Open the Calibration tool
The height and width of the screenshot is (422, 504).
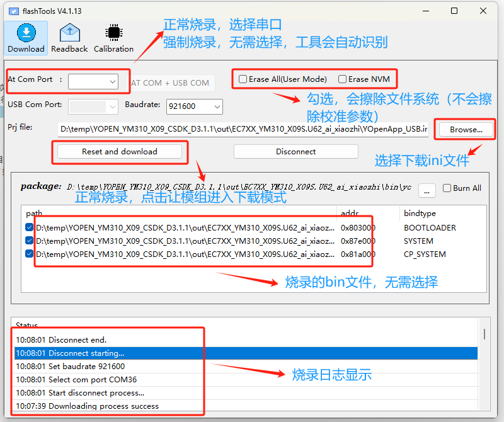tap(113, 38)
